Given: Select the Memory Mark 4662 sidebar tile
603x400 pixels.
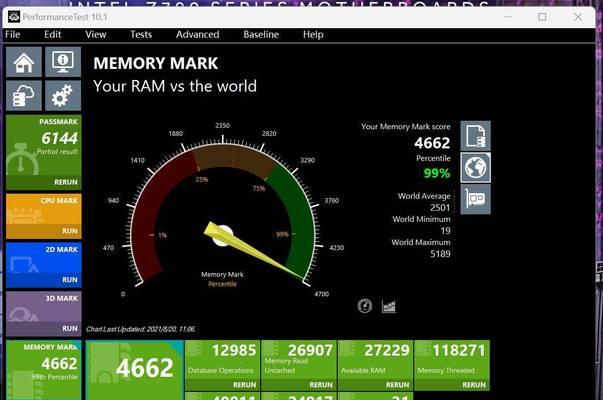Looking at the screenshot, I should point(44,370).
